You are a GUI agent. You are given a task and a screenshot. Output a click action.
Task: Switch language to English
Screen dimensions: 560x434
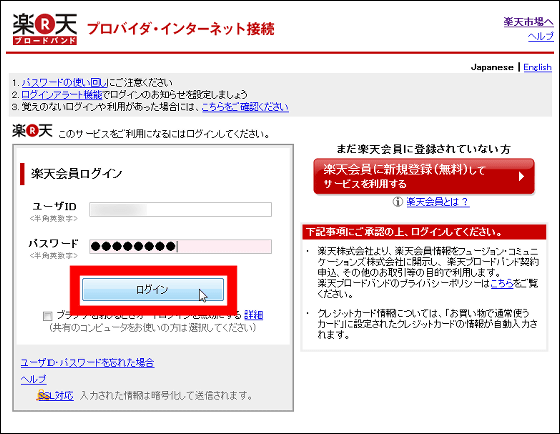(x=537, y=67)
